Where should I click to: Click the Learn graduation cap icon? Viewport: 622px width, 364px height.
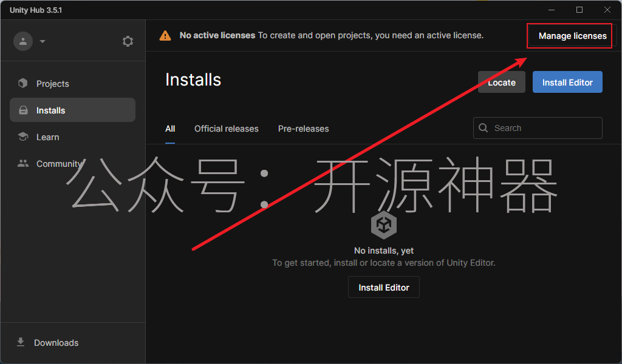23,136
